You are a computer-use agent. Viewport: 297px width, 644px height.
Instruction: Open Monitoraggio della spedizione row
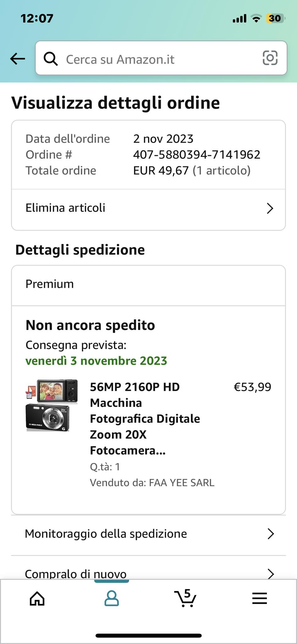tap(106, 534)
